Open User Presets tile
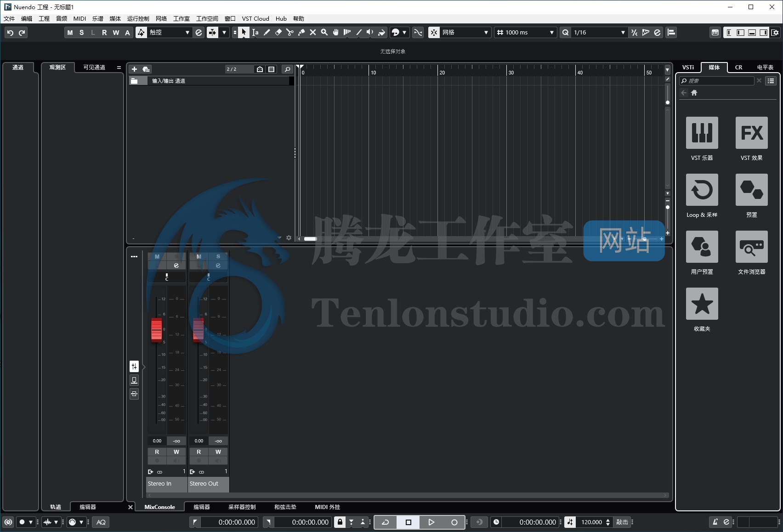This screenshot has width=783, height=532. pos(702,247)
